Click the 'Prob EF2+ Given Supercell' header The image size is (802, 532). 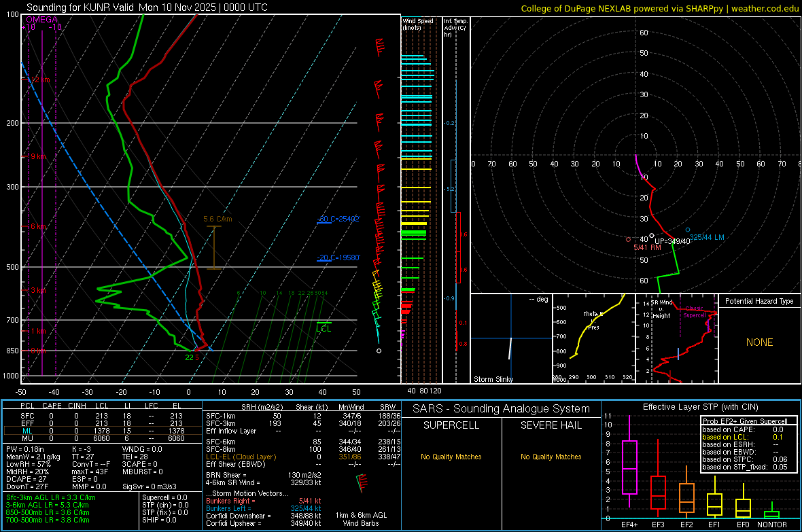point(745,421)
